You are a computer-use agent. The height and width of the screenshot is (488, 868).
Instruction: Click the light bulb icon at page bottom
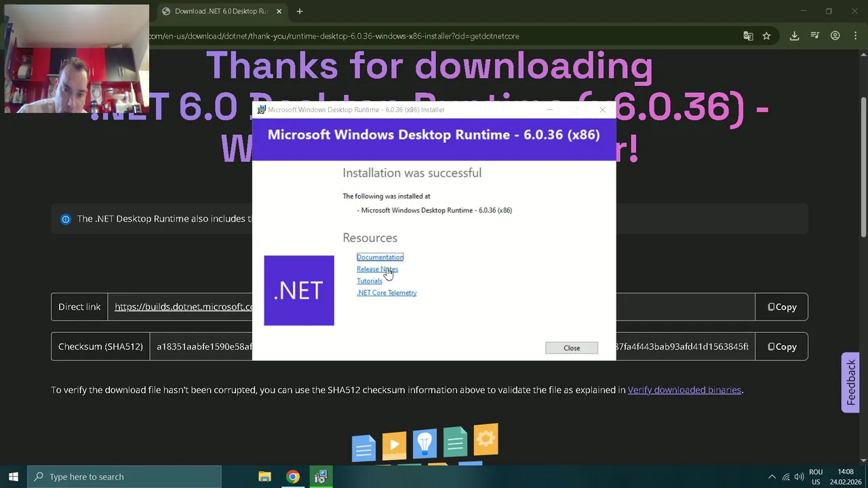pyautogui.click(x=425, y=443)
